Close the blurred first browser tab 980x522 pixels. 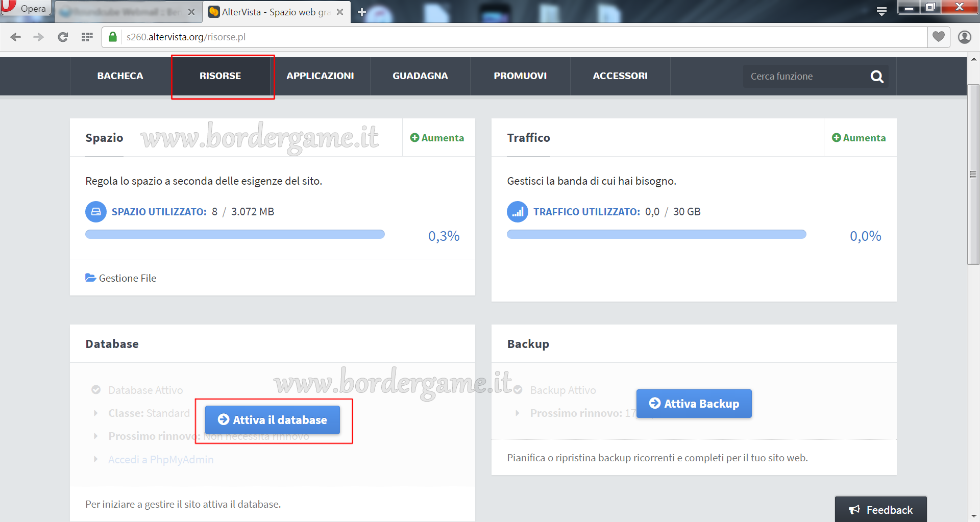tap(191, 12)
